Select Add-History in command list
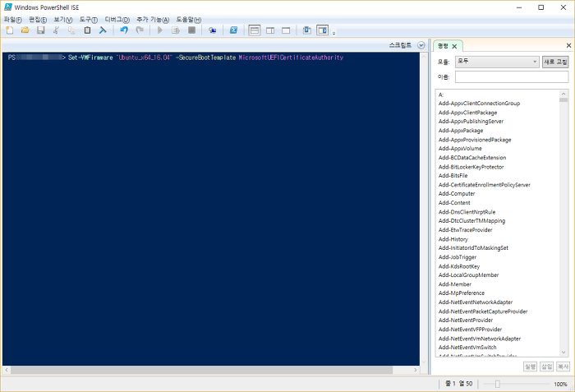The width and height of the screenshot is (575, 392). [x=453, y=239]
